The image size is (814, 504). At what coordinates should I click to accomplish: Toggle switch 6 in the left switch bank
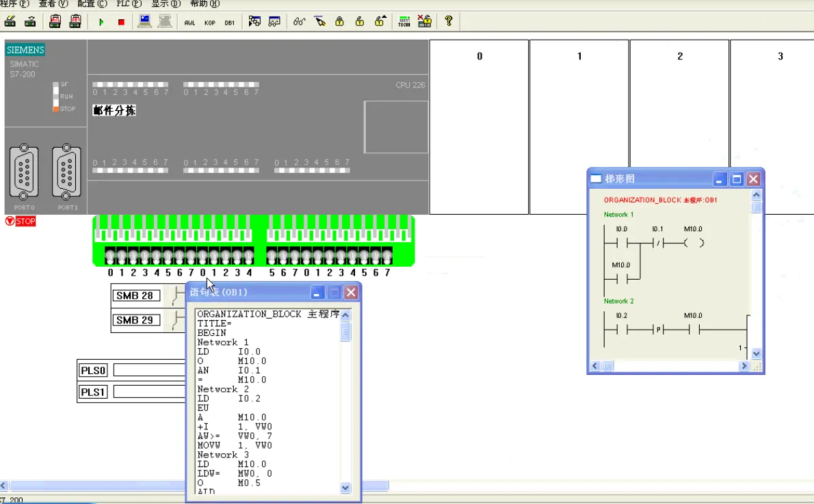pyautogui.click(x=179, y=256)
